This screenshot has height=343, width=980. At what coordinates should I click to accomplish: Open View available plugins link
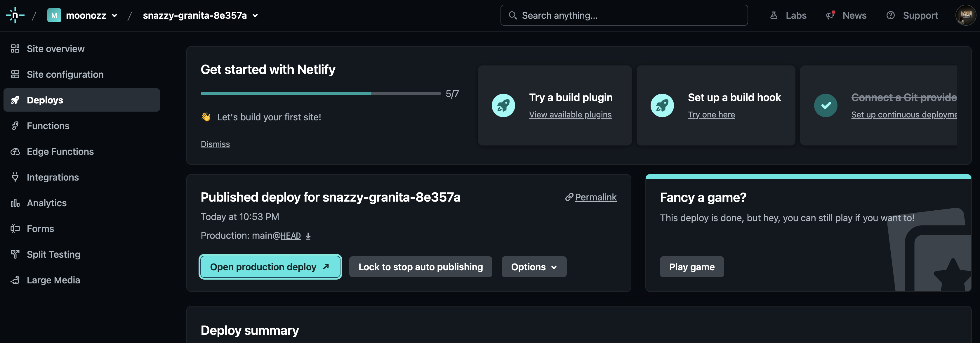570,114
